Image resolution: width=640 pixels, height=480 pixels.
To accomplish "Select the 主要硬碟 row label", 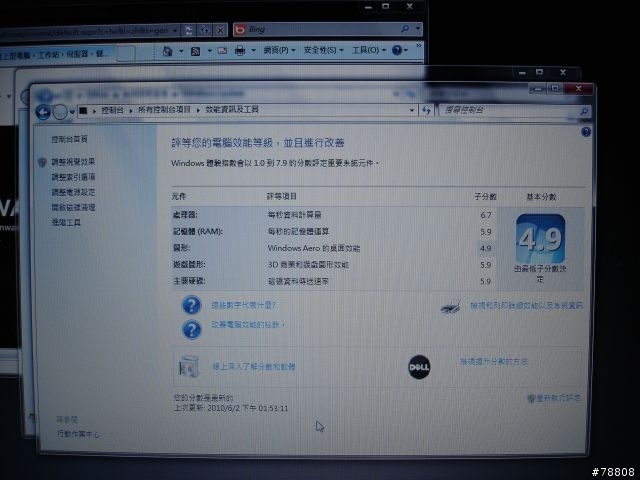I will pos(189,281).
